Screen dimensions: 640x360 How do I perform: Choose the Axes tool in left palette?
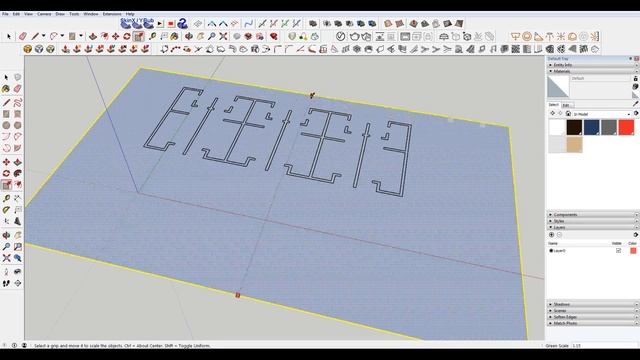[6, 221]
